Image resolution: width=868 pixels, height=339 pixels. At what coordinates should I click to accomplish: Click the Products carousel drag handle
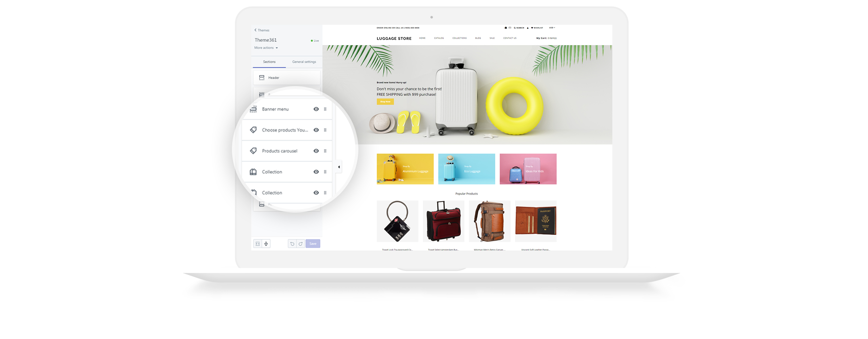point(325,151)
